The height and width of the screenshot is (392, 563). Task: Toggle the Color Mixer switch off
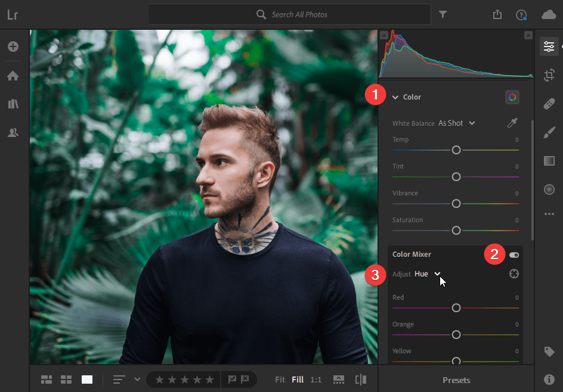tap(513, 255)
